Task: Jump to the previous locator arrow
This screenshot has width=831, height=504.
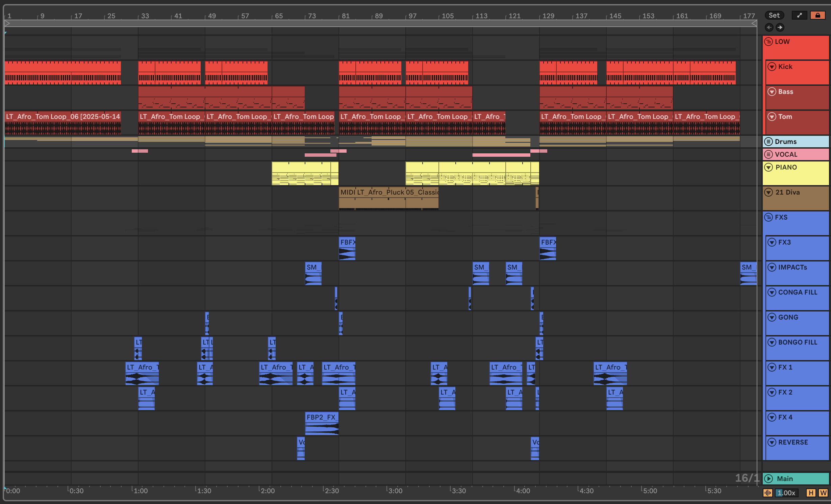Action: point(769,27)
